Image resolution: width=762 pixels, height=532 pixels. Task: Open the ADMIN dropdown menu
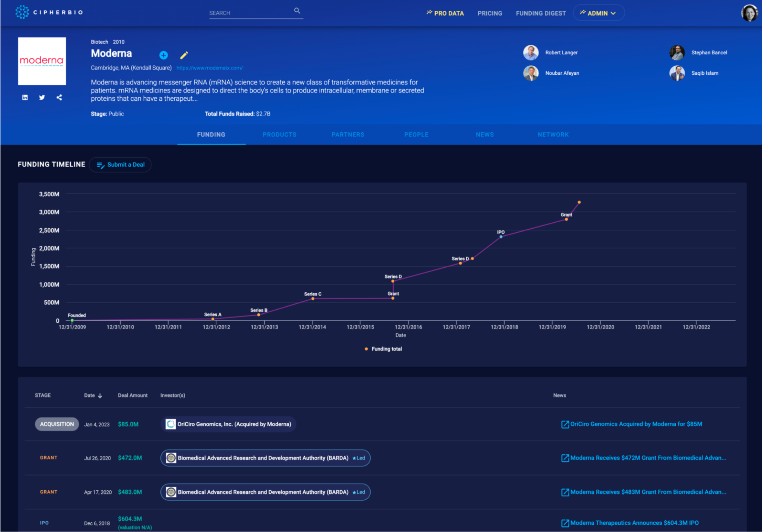[598, 13]
